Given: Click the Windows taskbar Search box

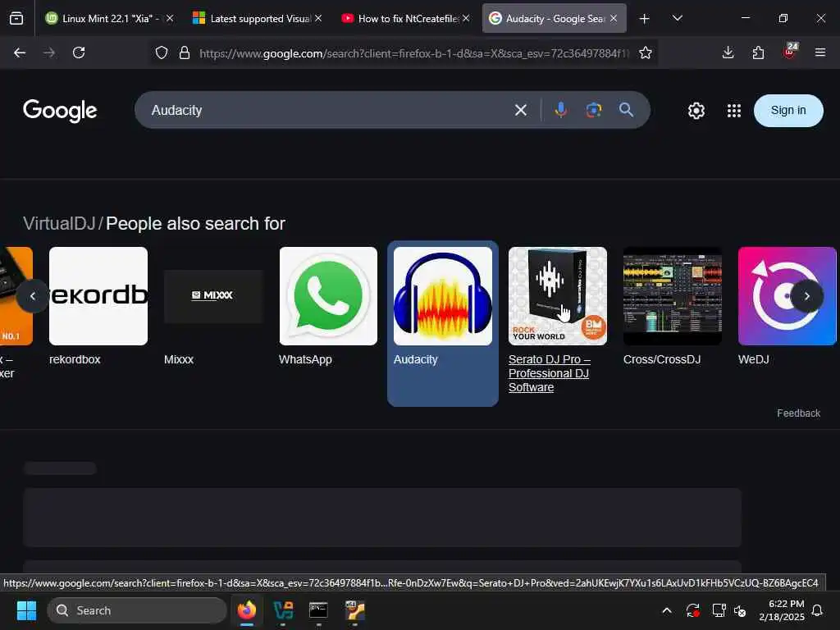Looking at the screenshot, I should (x=137, y=610).
